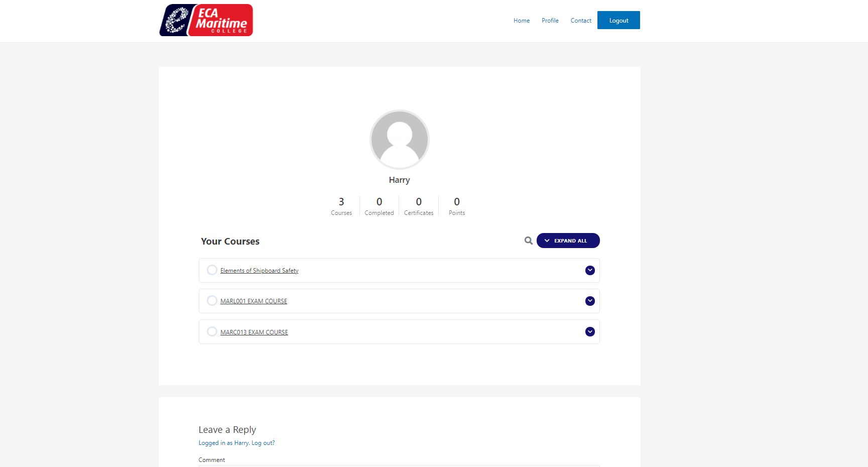Image resolution: width=868 pixels, height=467 pixels.
Task: Expand the MARL001 EXAM COURSE row
Action: point(590,301)
